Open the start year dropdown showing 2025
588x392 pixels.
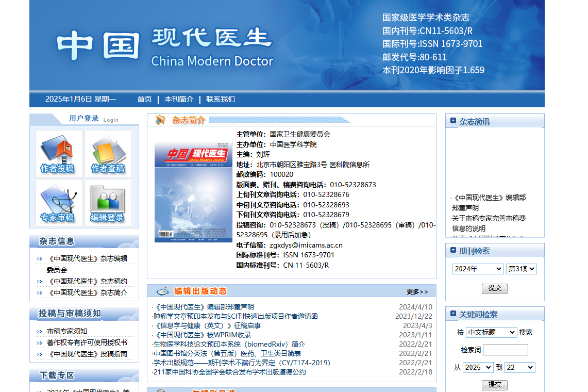click(x=478, y=367)
